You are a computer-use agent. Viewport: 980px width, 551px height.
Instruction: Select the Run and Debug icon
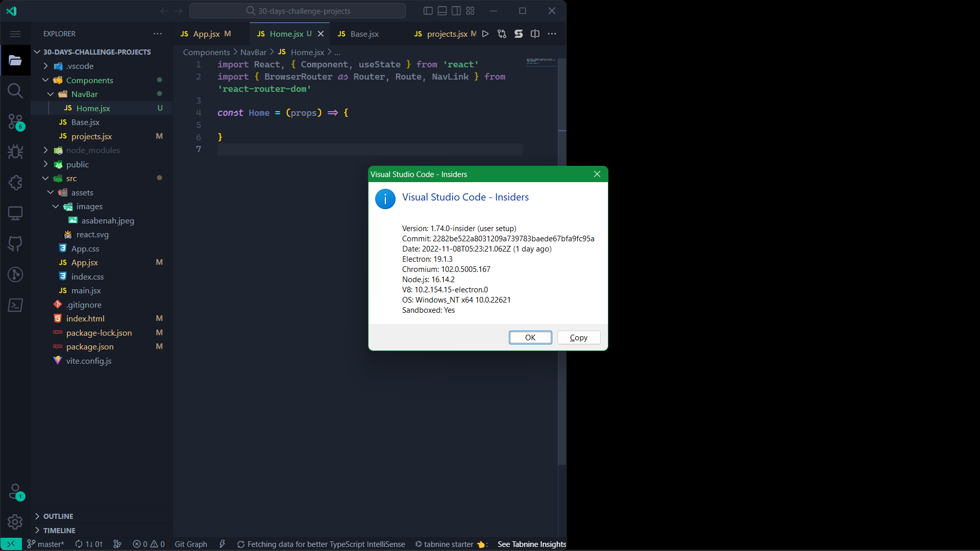[15, 152]
